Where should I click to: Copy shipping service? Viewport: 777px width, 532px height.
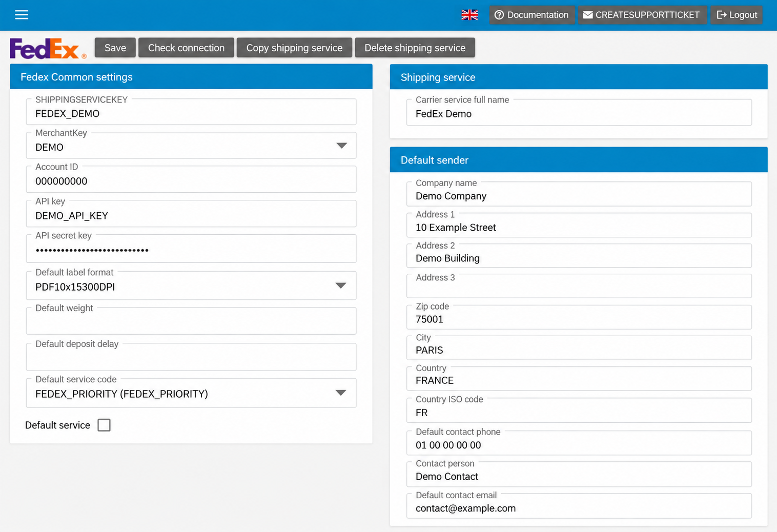[x=294, y=48]
